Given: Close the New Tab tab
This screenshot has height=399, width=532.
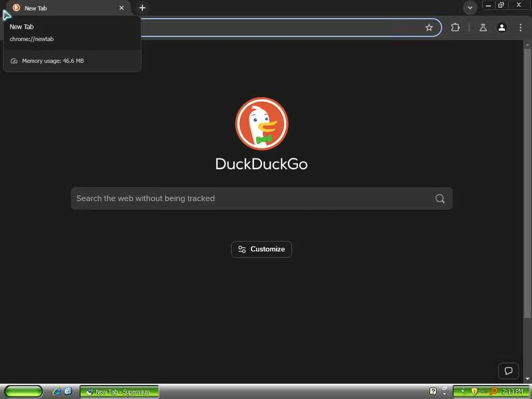Looking at the screenshot, I should (x=122, y=8).
